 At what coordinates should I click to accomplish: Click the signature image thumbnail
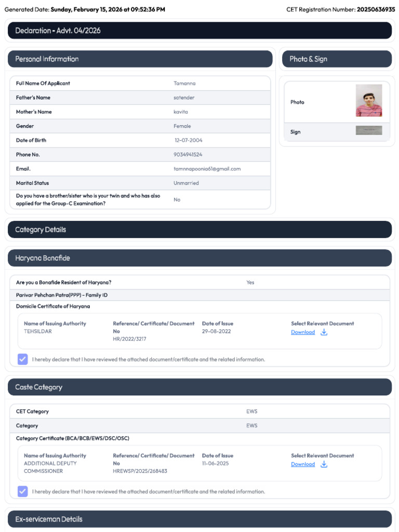(369, 130)
